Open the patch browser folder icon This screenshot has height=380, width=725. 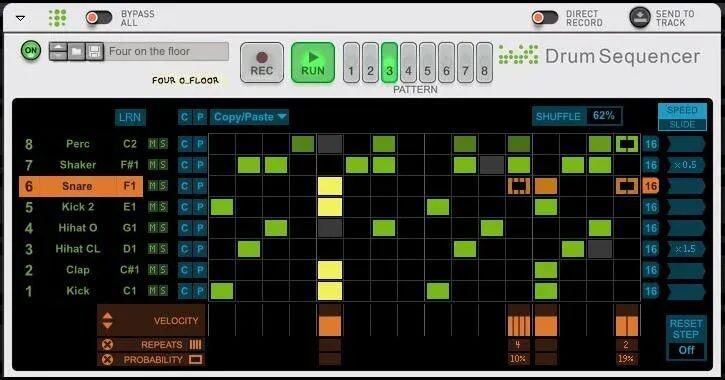point(76,51)
